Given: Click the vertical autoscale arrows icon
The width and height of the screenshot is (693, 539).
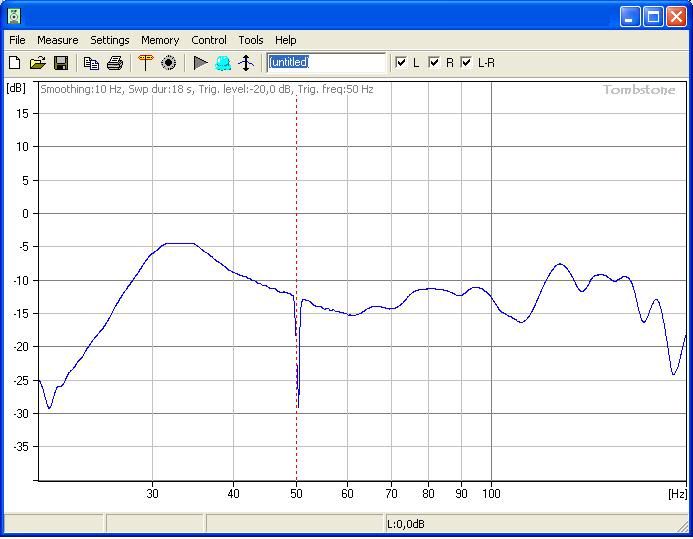Looking at the screenshot, I should tap(246, 63).
